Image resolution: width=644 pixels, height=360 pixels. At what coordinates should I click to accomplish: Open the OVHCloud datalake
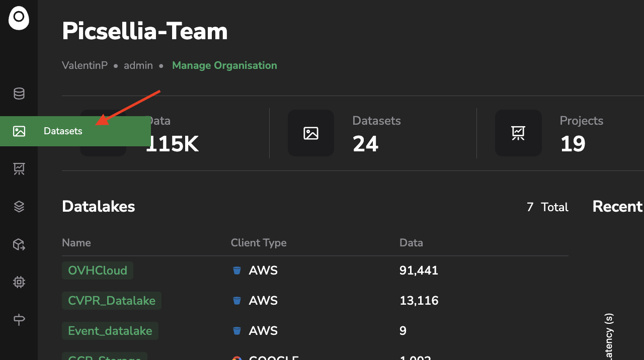(98, 271)
